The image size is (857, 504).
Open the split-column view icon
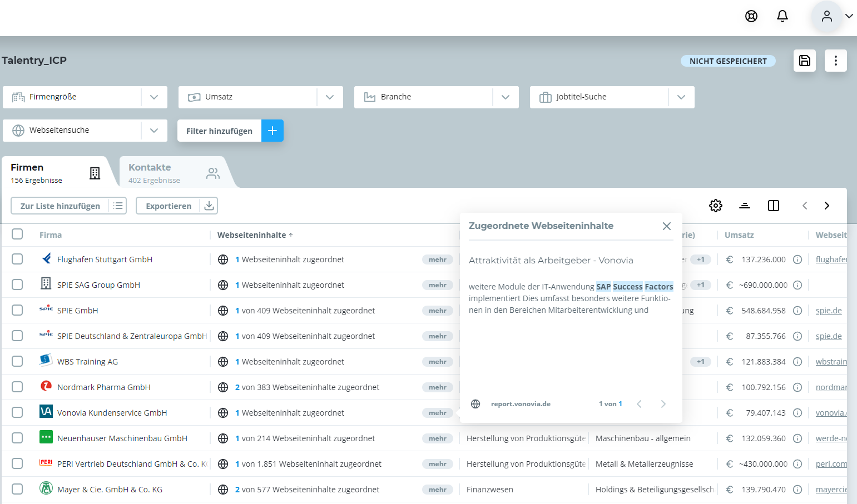(773, 206)
